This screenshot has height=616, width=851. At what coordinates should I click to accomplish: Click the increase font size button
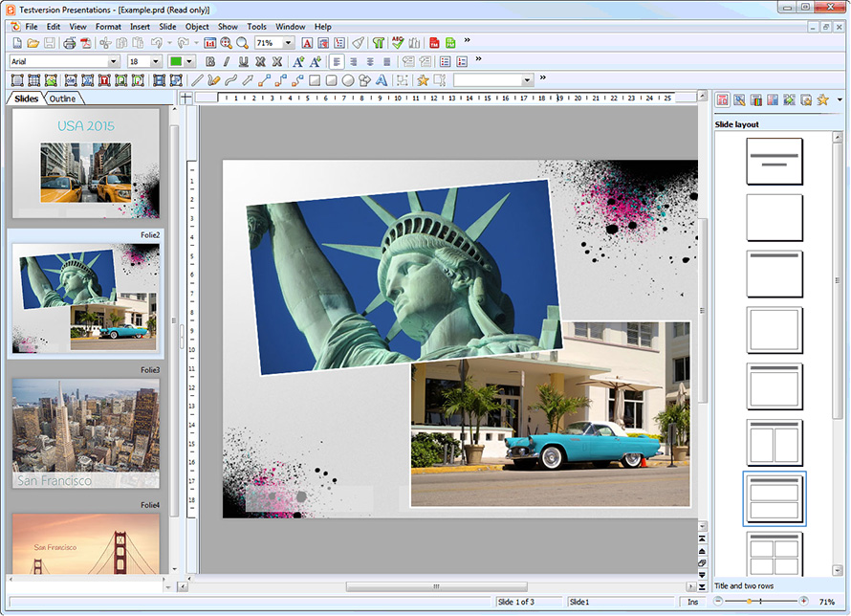297,61
